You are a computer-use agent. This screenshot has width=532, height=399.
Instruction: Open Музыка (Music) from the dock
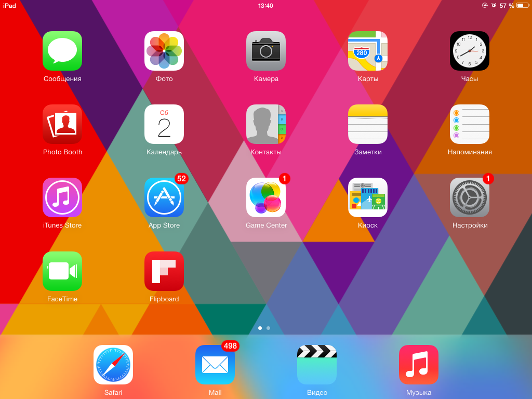click(419, 365)
